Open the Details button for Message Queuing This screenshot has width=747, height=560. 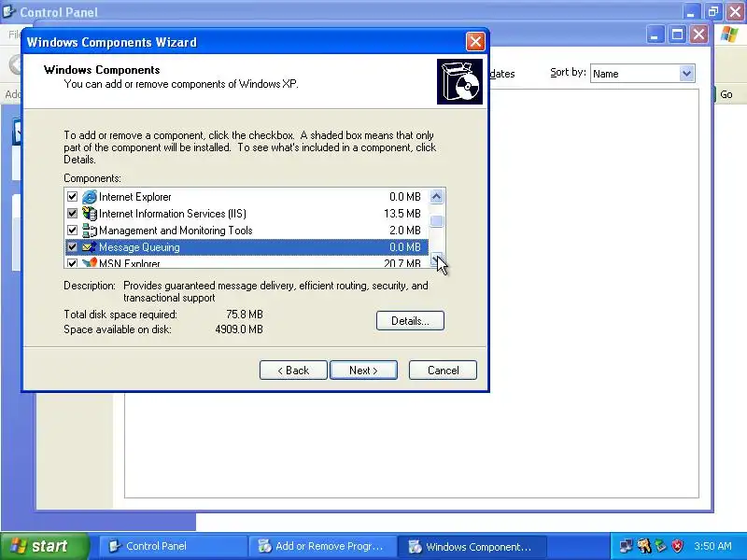point(410,320)
